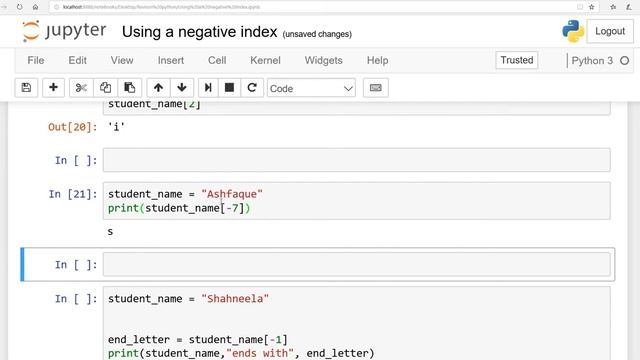Open the command palette keyboard icon

(376, 88)
